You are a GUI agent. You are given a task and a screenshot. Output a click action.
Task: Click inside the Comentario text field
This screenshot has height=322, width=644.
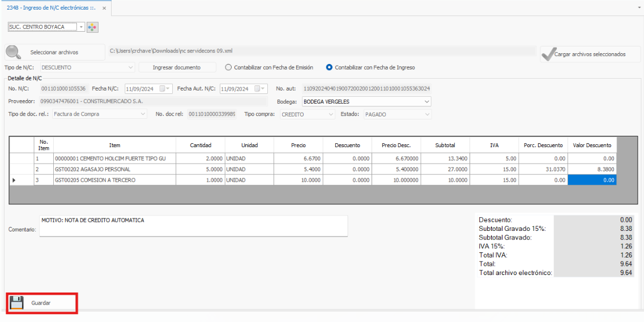(x=193, y=226)
